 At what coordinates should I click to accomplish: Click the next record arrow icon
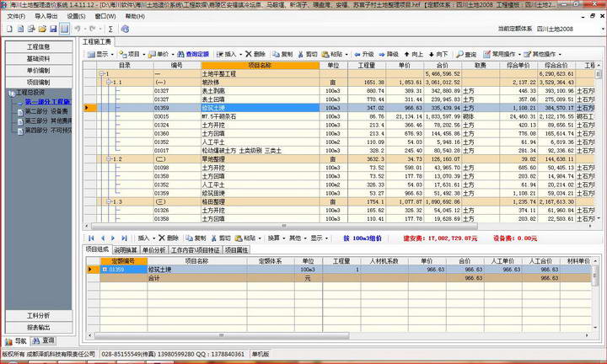point(113,238)
